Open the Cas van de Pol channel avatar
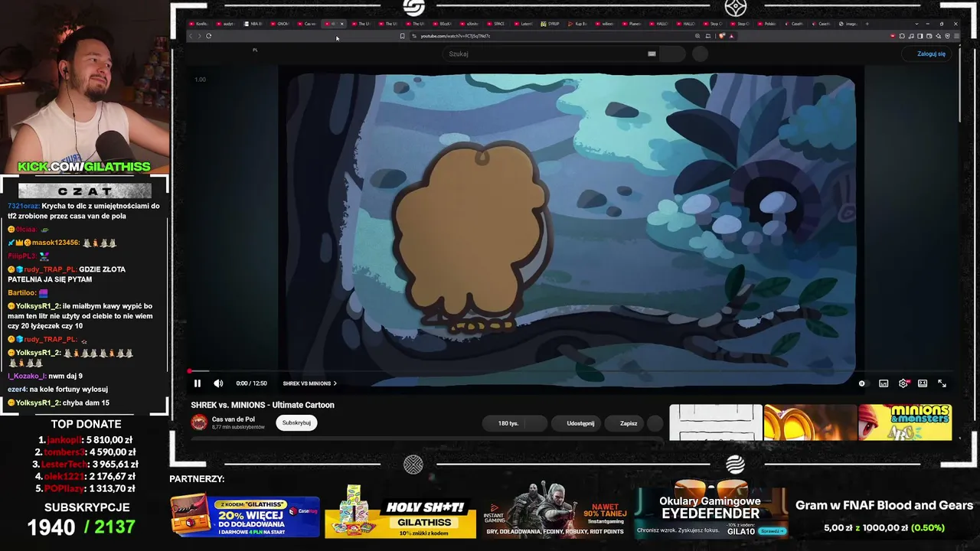The image size is (980, 551). pos(199,422)
